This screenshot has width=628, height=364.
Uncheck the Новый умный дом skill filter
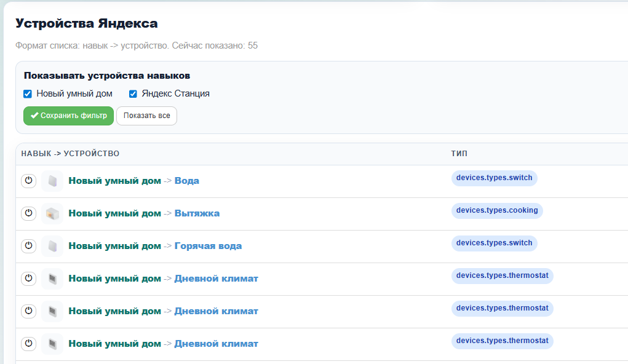pyautogui.click(x=28, y=93)
